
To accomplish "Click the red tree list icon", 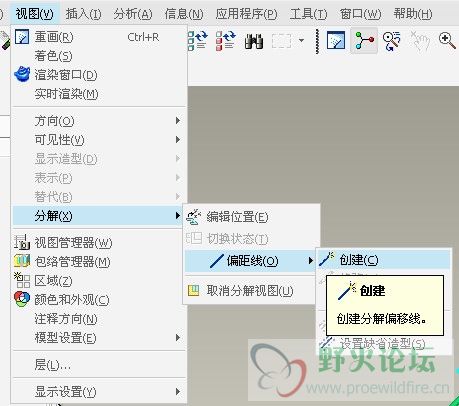I will 226,41.
